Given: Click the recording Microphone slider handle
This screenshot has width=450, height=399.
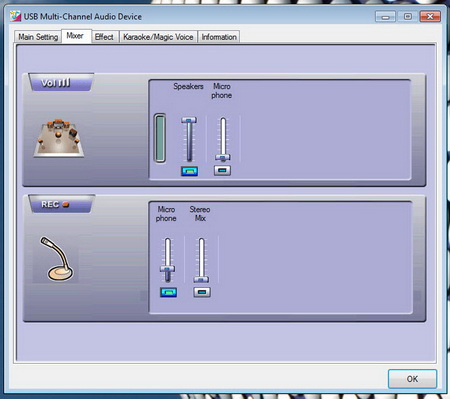Looking at the screenshot, I should coord(168,269).
